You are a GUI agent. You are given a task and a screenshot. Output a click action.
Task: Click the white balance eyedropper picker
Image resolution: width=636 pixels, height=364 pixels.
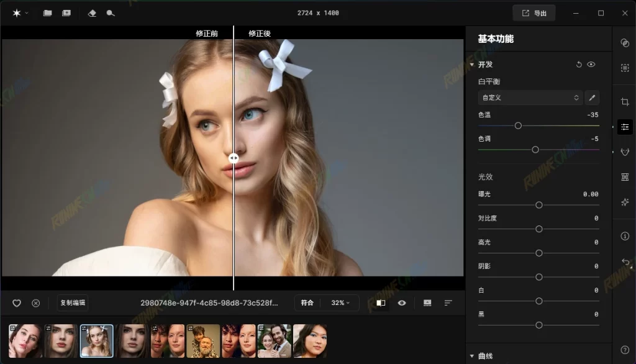[x=592, y=98]
